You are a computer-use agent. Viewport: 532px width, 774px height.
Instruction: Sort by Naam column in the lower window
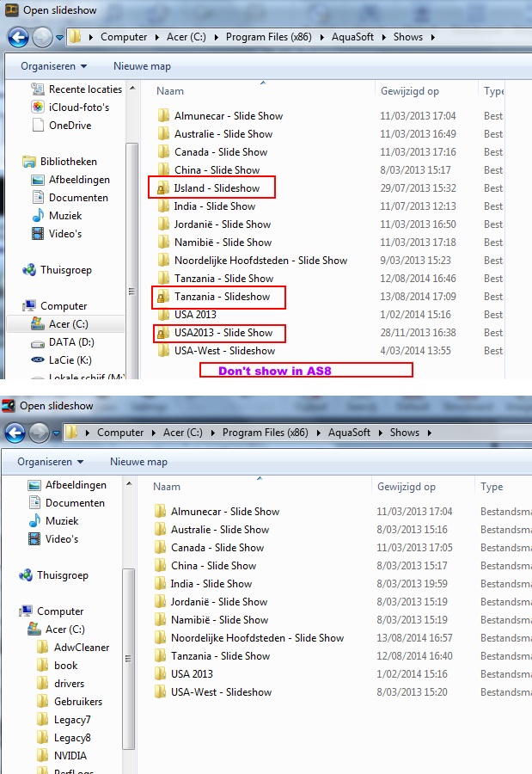[x=168, y=487]
